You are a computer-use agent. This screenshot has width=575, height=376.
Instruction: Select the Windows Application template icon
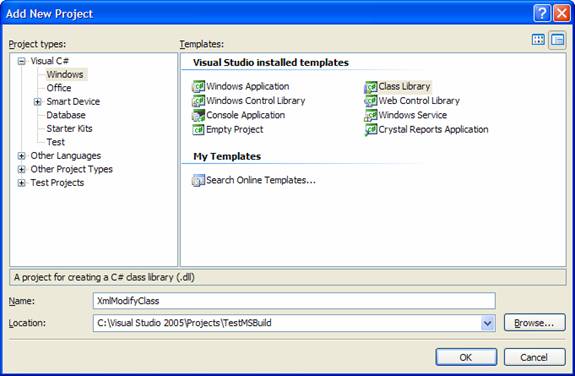click(198, 87)
